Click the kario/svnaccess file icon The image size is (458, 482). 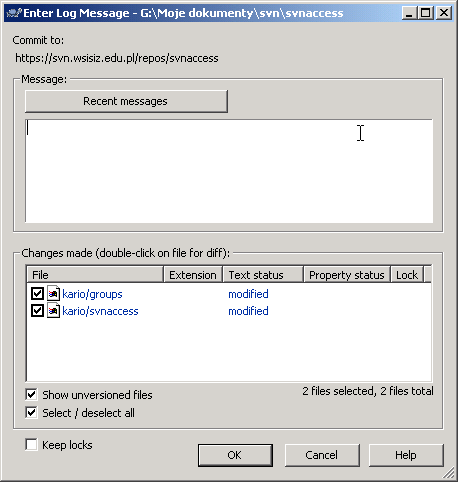(53, 311)
